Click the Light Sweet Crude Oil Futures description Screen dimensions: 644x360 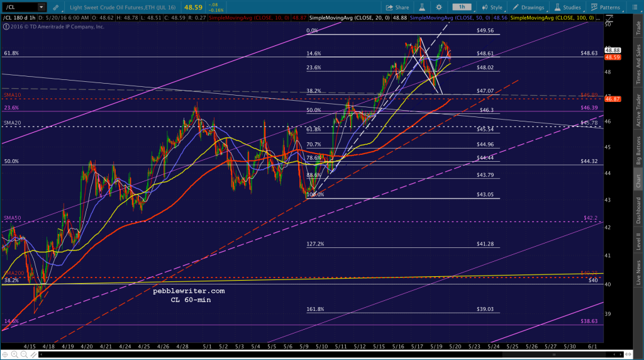tap(123, 8)
